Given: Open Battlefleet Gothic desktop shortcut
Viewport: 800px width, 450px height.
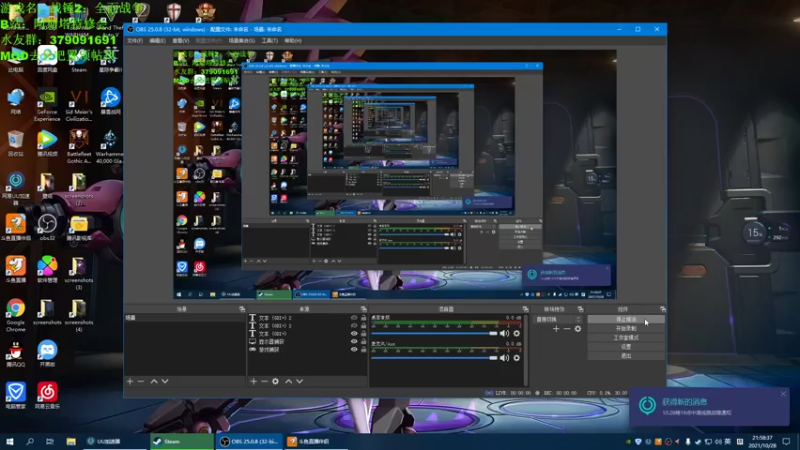Looking at the screenshot, I should (79, 146).
